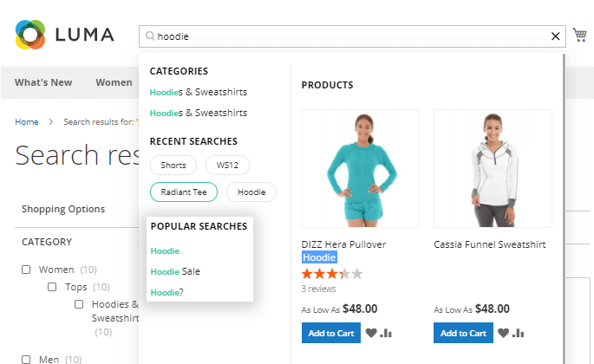Click the Hoodie Sale popular search

(x=175, y=271)
